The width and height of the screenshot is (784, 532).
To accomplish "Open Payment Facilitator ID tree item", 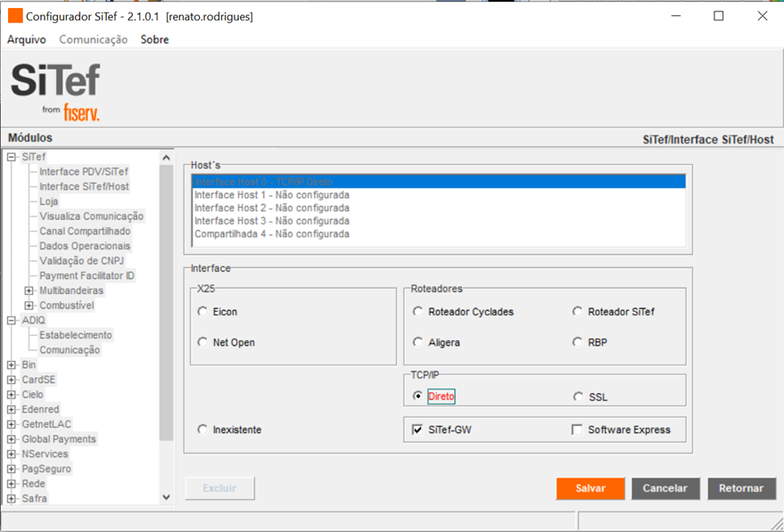I will click(87, 275).
